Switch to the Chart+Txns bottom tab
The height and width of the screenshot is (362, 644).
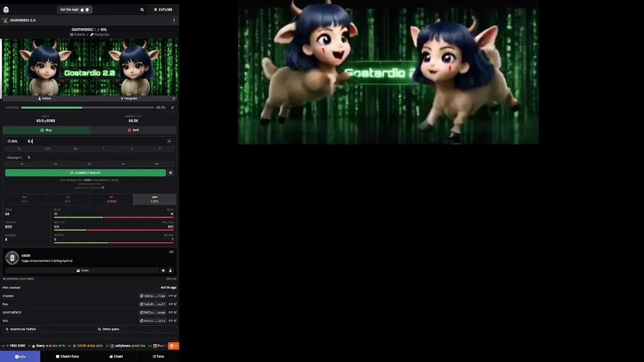pos(67,356)
